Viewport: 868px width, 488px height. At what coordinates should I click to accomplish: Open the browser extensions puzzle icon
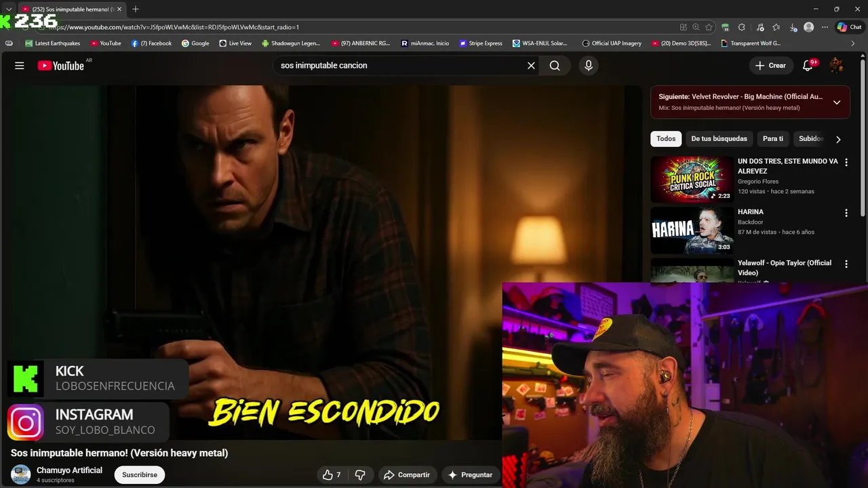pos(741,27)
